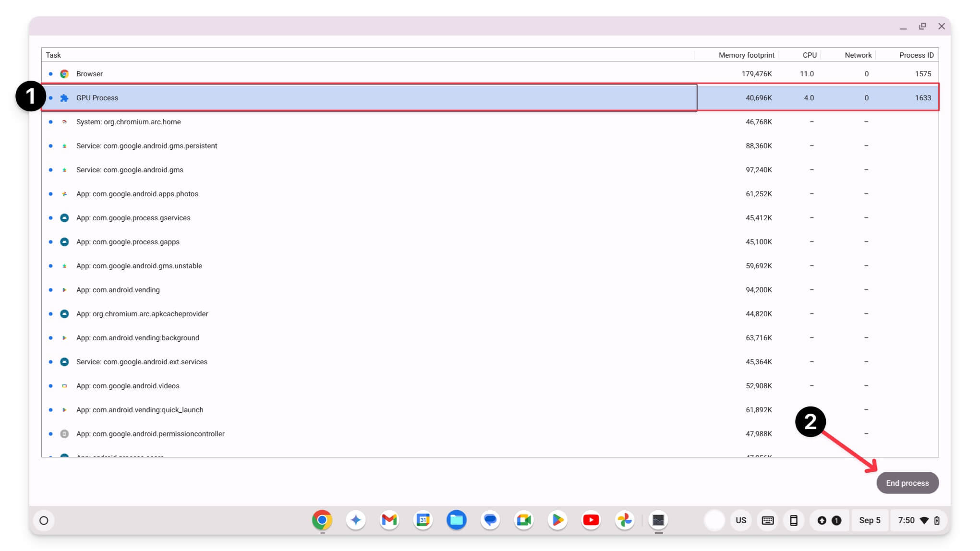The height and width of the screenshot is (551, 980).
Task: Click the apps.photos row icon
Action: 64,194
